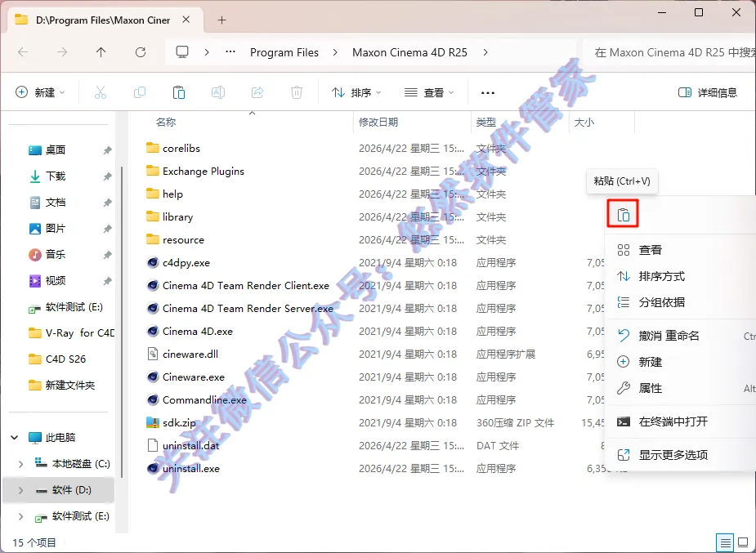Select the uninstall.dat file
The height and width of the screenshot is (553, 756).
[191, 445]
